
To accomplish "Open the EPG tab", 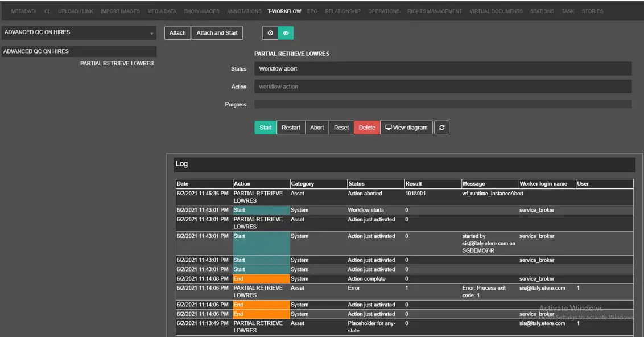I will pos(312,11).
